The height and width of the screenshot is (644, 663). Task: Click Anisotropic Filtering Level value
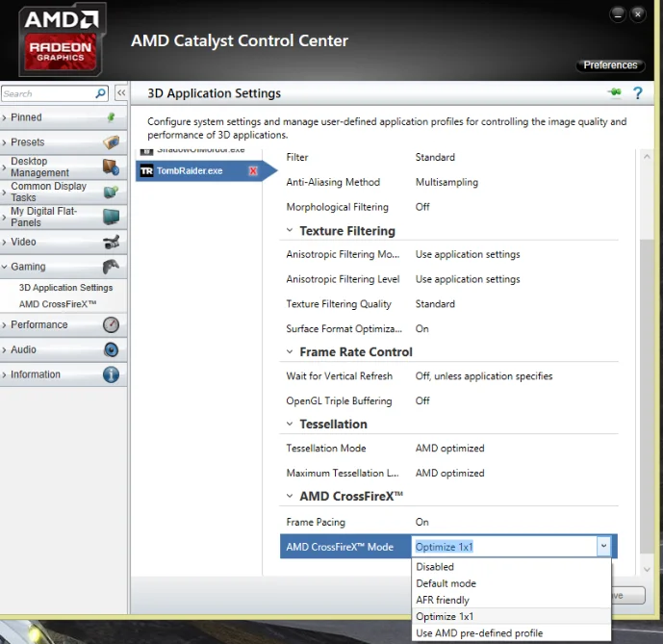point(468,279)
